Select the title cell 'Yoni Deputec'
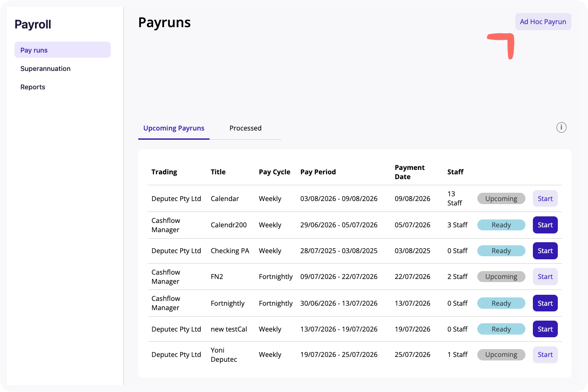Viewport: 588px width, 392px height. tap(224, 355)
